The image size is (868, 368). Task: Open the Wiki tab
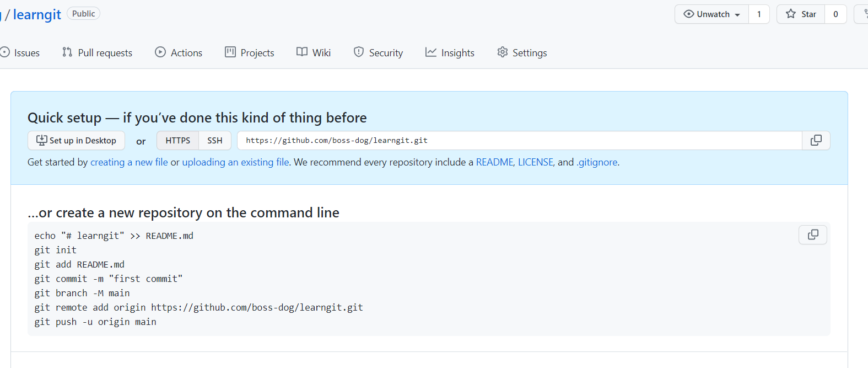coord(314,52)
